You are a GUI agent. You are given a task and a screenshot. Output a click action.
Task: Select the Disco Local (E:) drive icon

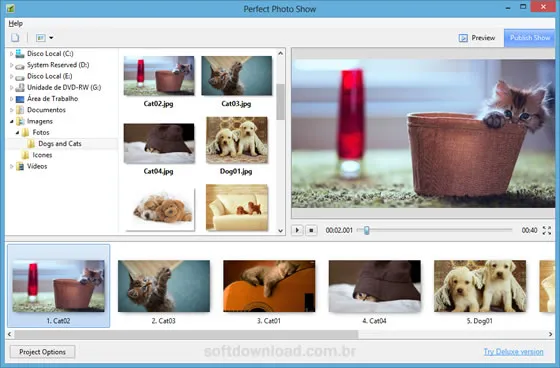click(20, 77)
